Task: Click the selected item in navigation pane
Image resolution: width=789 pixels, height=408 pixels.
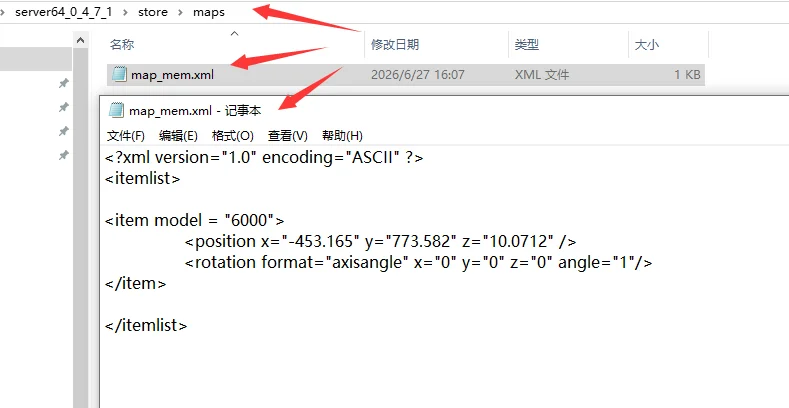Action: click(36, 59)
